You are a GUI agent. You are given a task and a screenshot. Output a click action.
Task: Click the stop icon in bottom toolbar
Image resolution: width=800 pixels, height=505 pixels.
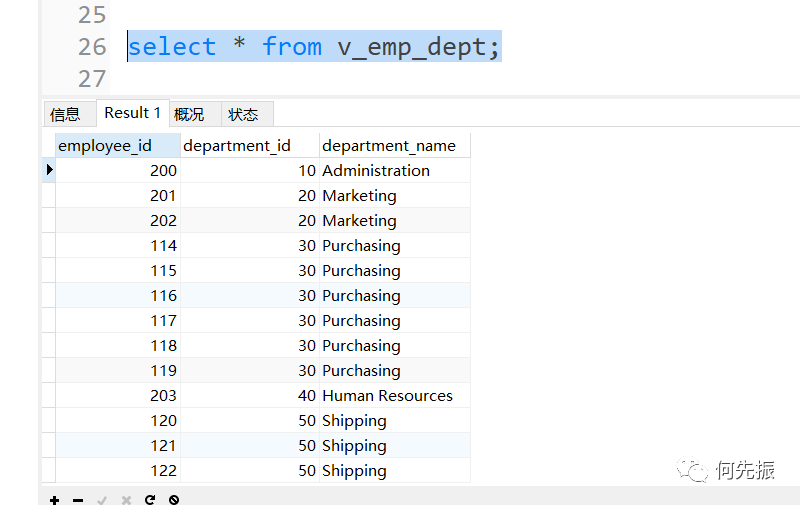tap(174, 499)
